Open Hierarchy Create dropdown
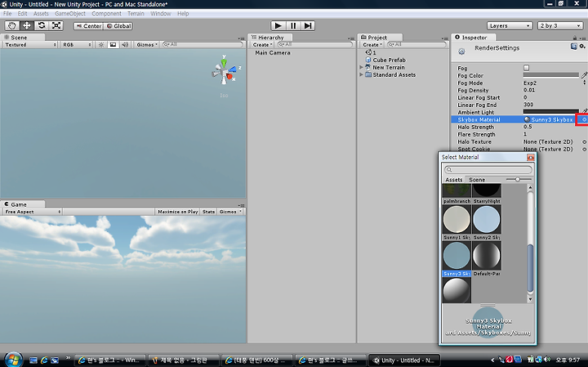588x367 pixels. tap(262, 45)
